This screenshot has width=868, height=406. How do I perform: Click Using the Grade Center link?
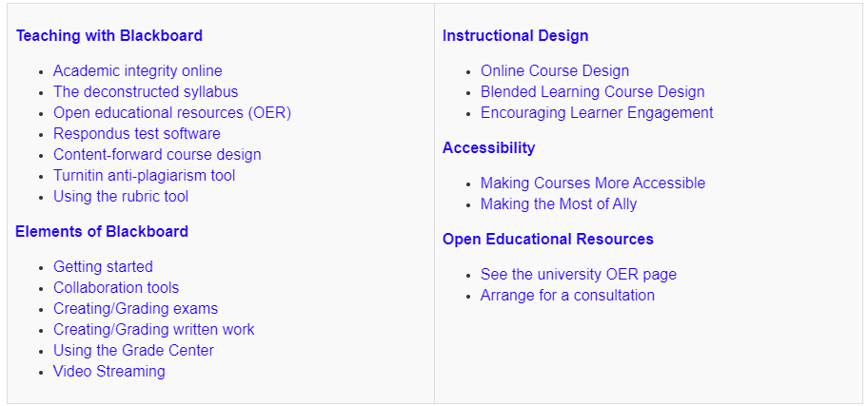[133, 350]
